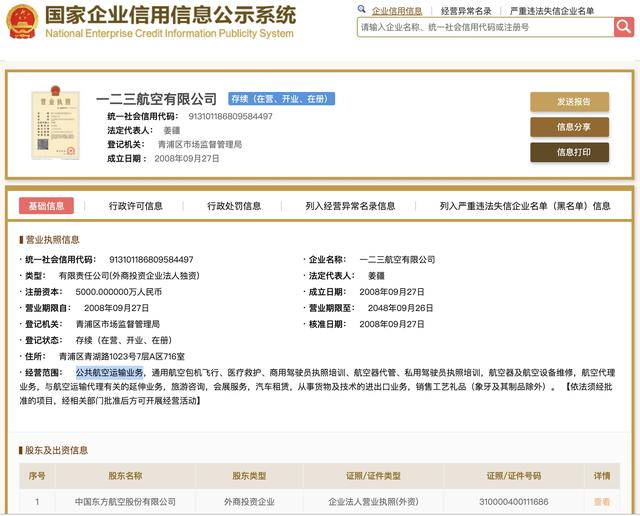
Task: Click the national emblem logo
Action: 22,21
